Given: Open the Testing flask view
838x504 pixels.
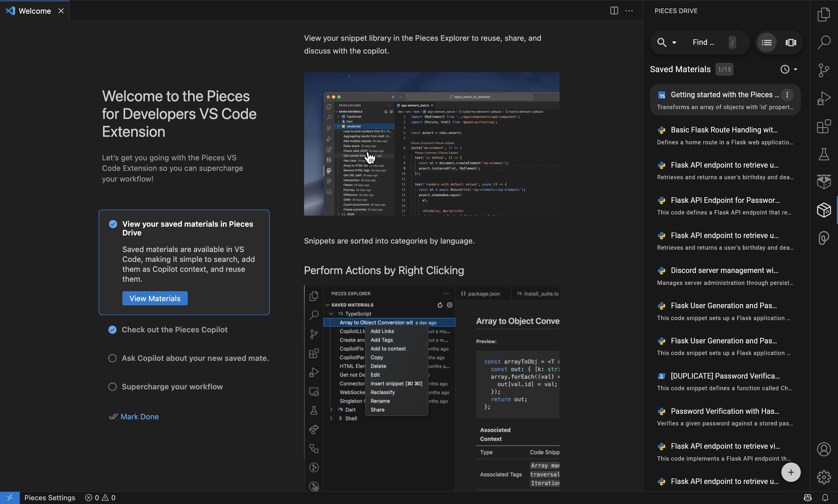Looking at the screenshot, I should click(x=824, y=154).
